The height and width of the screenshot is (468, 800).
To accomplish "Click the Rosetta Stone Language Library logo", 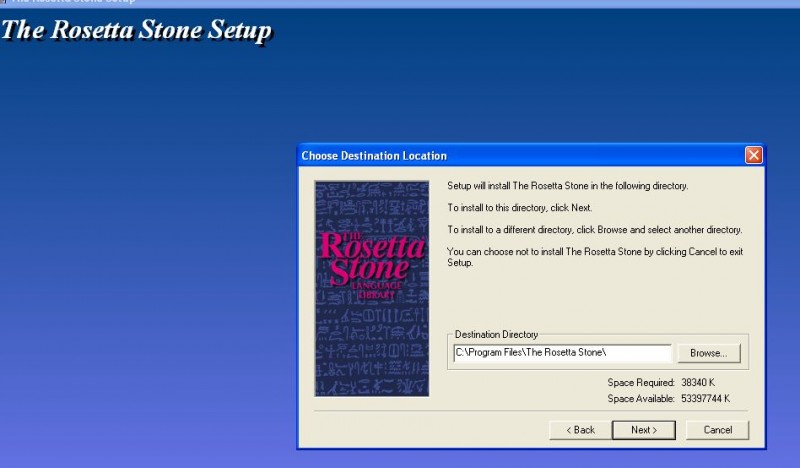I will [371, 288].
